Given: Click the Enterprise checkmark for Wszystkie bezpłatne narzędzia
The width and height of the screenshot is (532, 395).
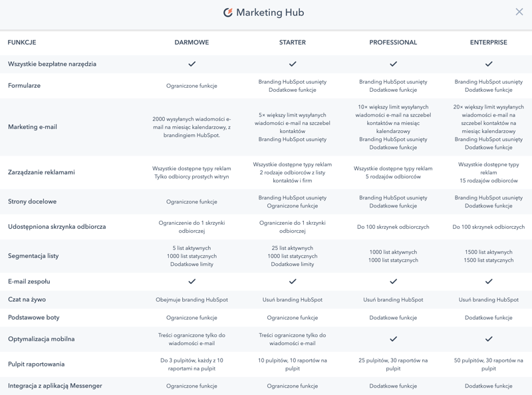Looking at the screenshot, I should (x=489, y=64).
